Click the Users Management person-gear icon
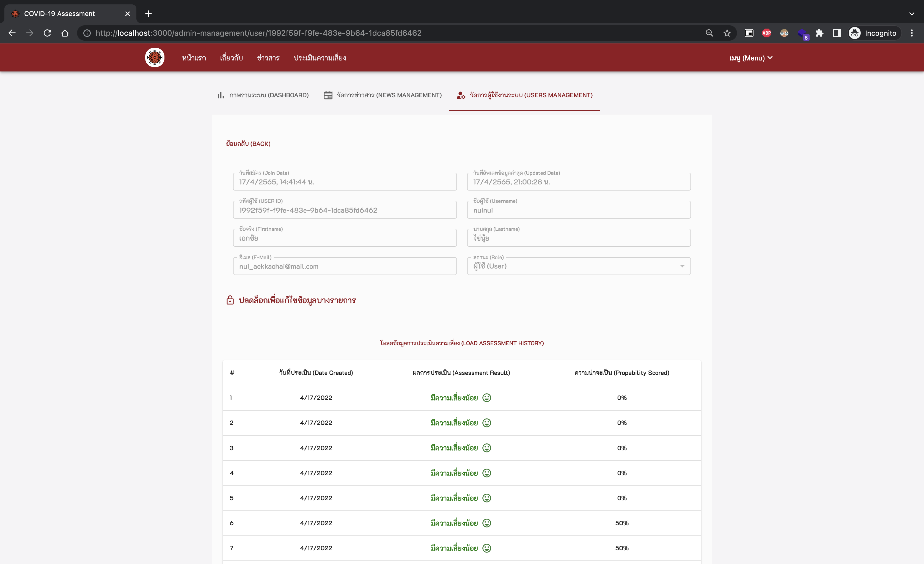924x564 pixels. pyautogui.click(x=461, y=95)
